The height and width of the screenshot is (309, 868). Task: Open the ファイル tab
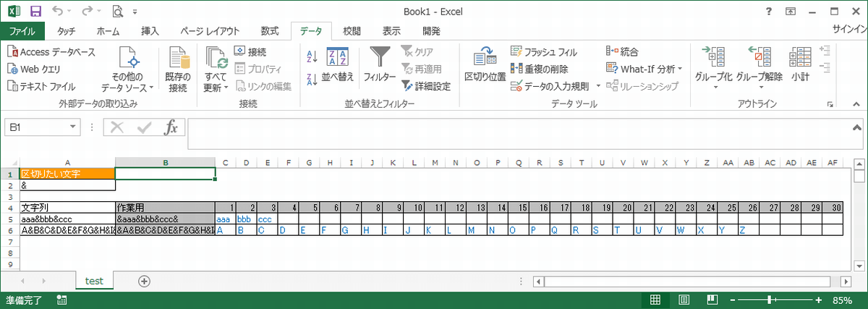tap(22, 31)
